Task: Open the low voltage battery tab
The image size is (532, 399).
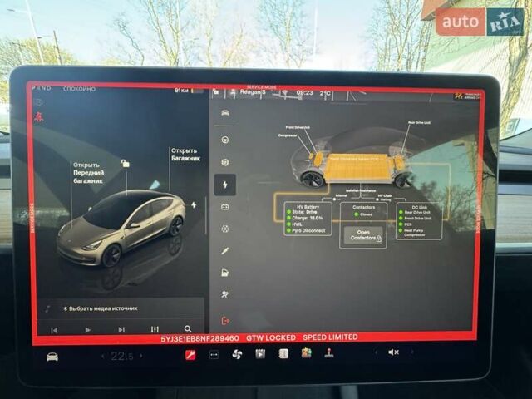Action: tap(225, 207)
